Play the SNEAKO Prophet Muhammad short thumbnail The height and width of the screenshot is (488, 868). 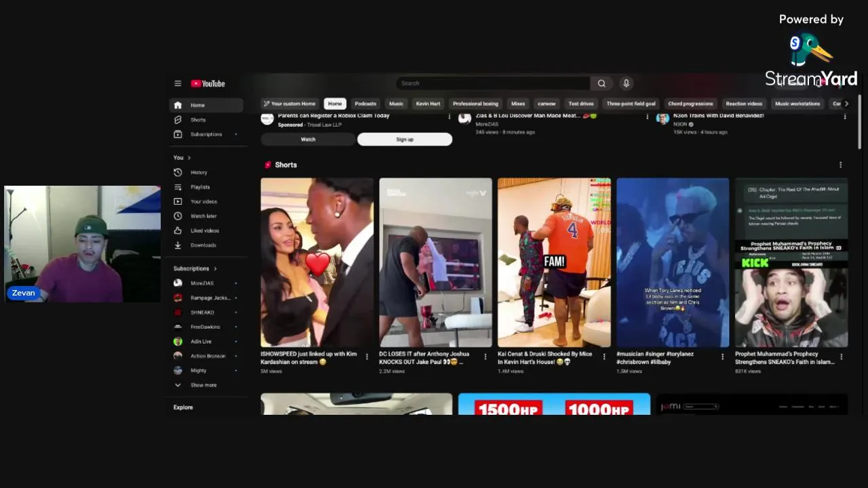(791, 262)
